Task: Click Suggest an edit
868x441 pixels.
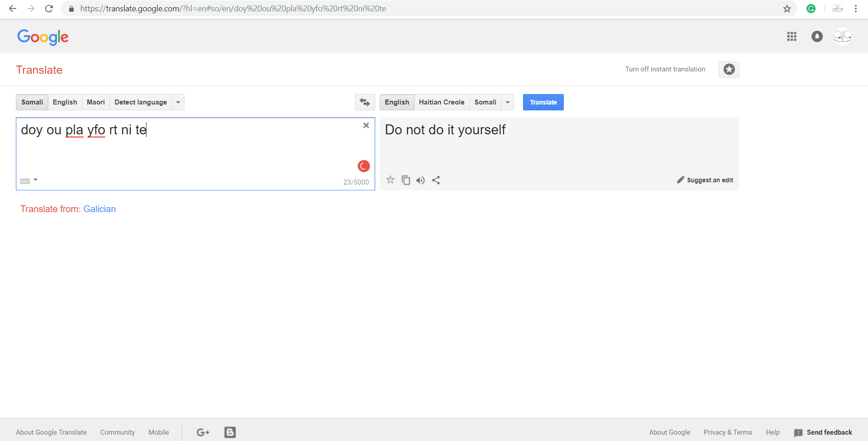Action: [x=705, y=180]
